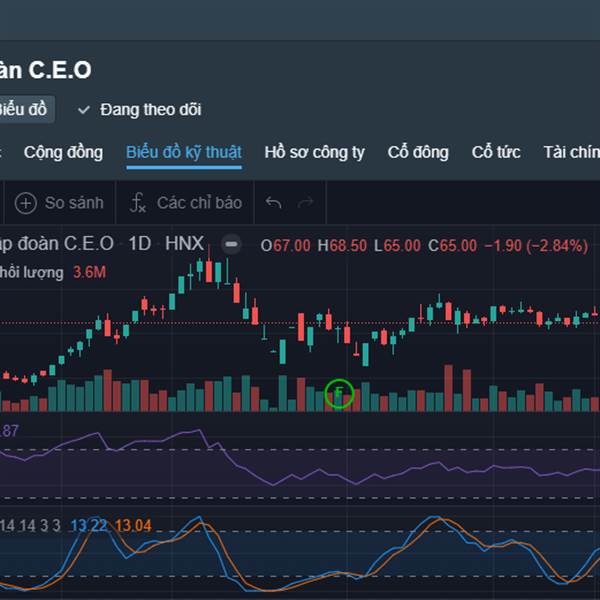Toggle the Đang theo dõi follow button
The width and height of the screenshot is (600, 600).
[139, 110]
